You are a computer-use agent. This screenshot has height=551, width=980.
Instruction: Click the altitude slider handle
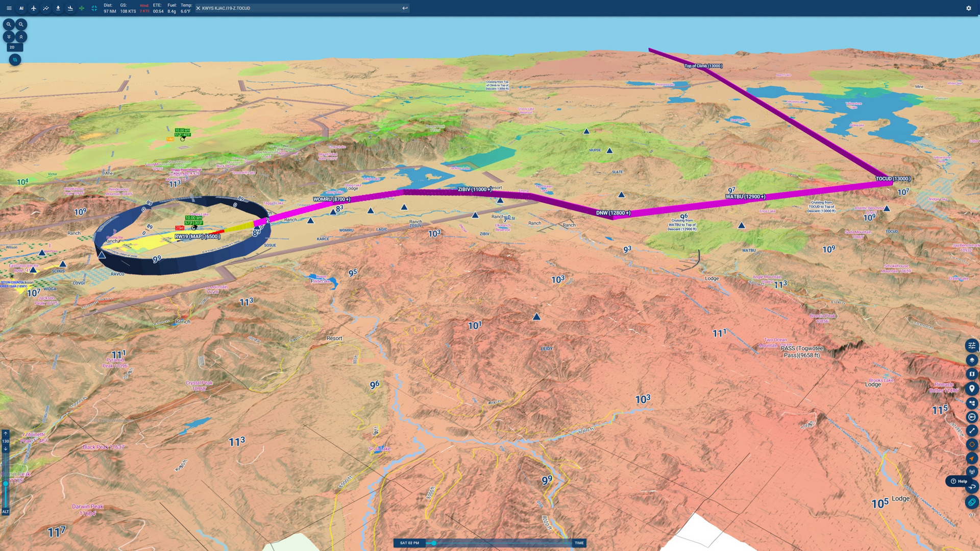tap(6, 483)
